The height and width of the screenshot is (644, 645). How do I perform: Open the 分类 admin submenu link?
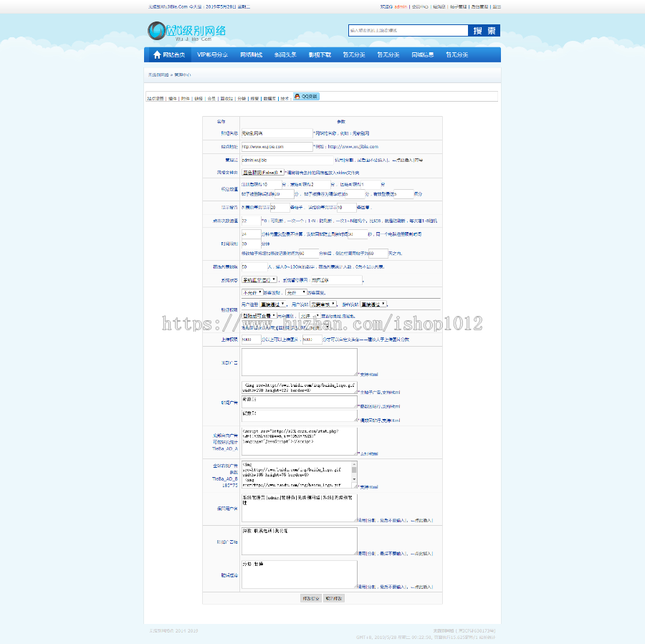(242, 99)
